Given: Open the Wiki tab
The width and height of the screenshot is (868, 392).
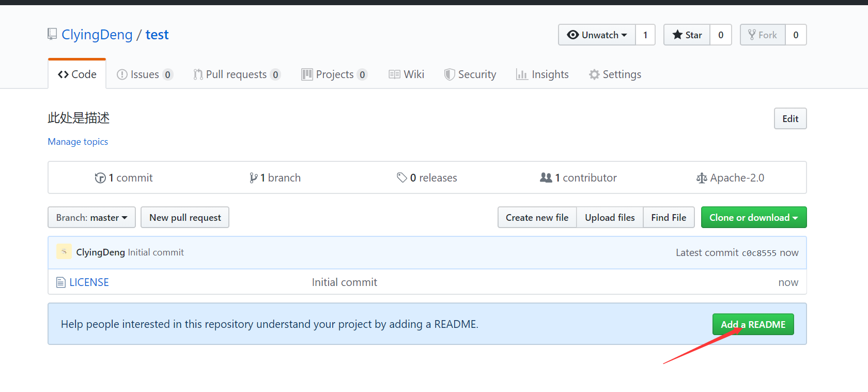Looking at the screenshot, I should [x=407, y=74].
